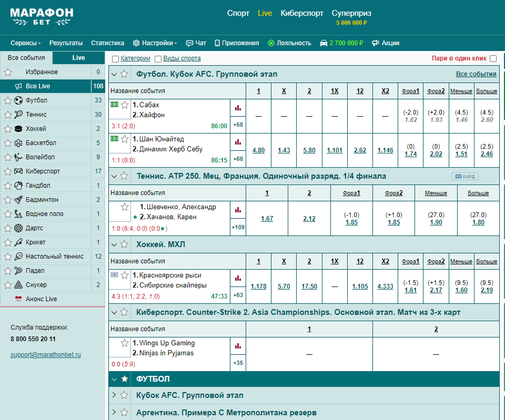Open statistics chart for Шевченко vs Хачанов
Image resolution: width=505 pixels, height=420 pixels.
pos(238,210)
